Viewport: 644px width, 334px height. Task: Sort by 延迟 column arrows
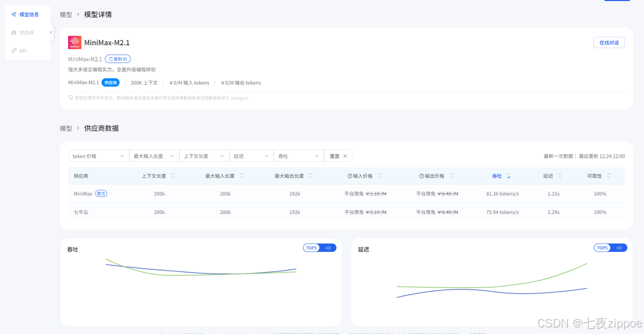(560, 176)
